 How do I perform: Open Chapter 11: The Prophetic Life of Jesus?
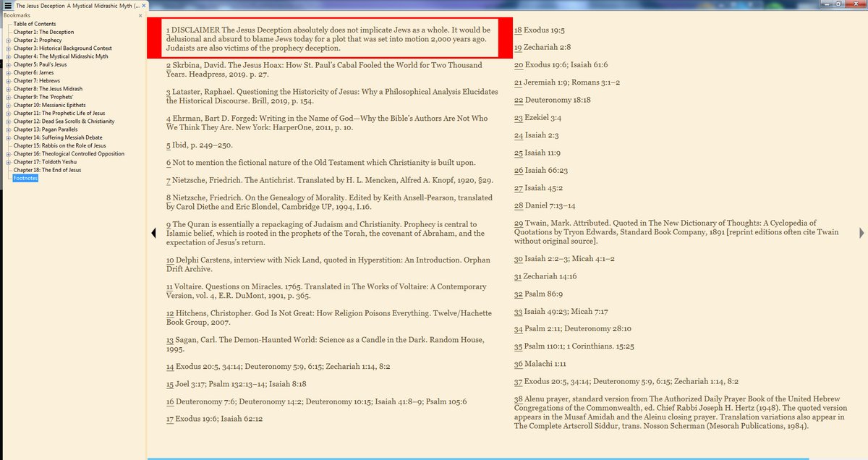59,113
